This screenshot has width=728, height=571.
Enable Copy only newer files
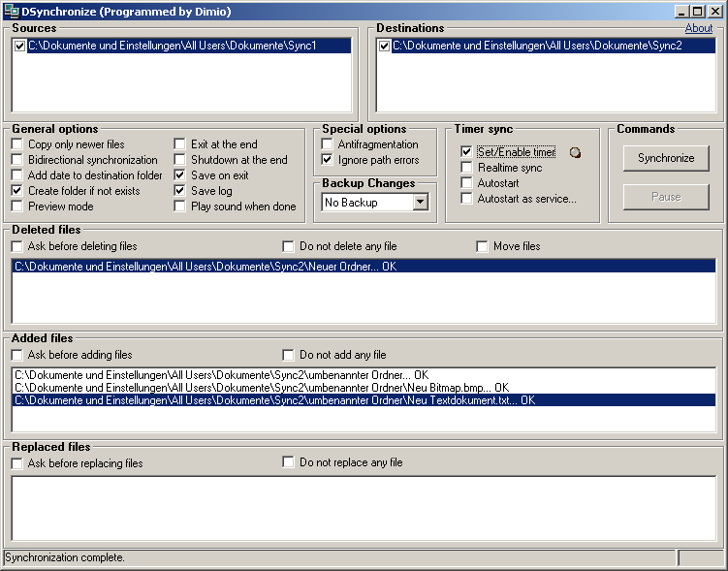(17, 144)
